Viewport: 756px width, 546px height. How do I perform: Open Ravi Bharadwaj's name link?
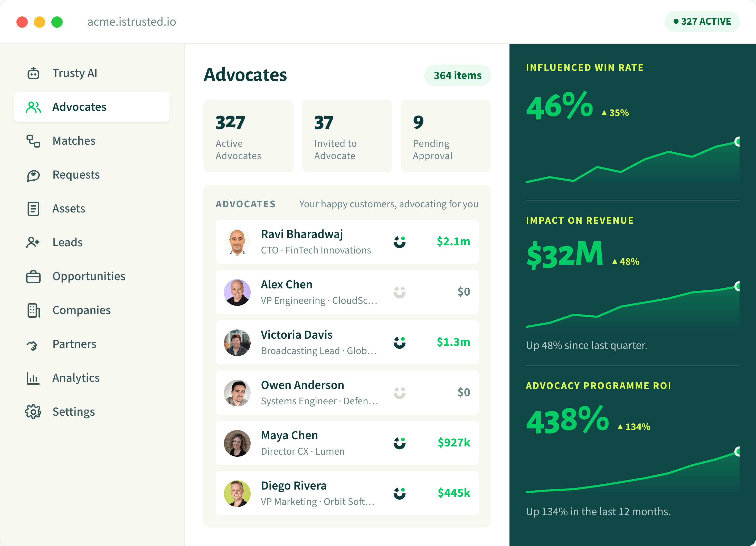[x=302, y=234]
